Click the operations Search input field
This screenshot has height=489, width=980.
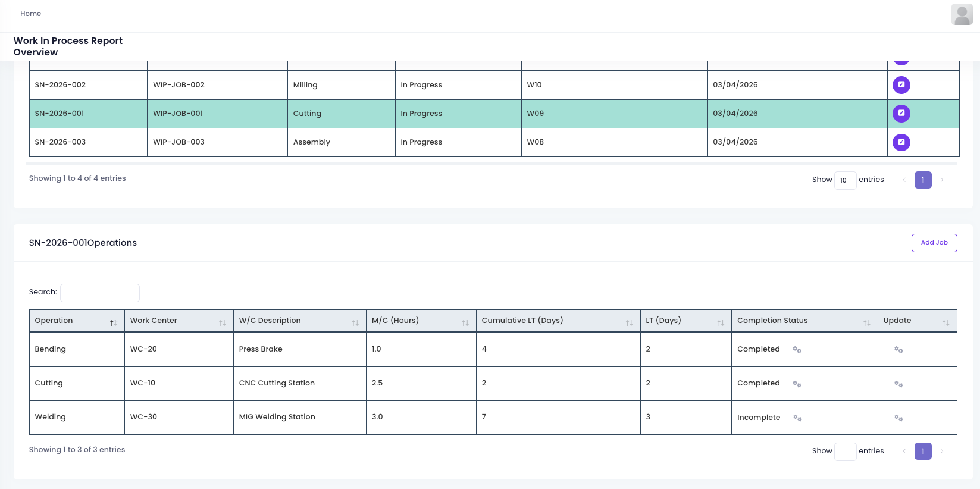100,293
